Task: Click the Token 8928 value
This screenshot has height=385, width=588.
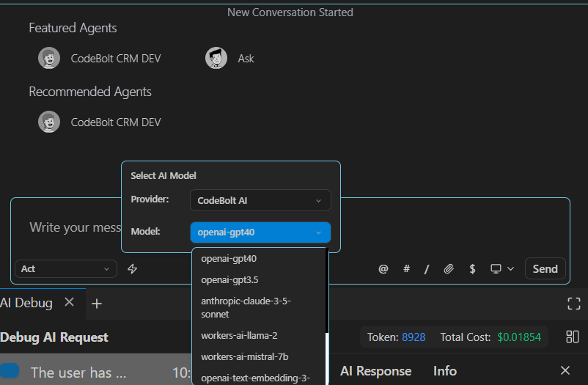Action: coord(414,337)
